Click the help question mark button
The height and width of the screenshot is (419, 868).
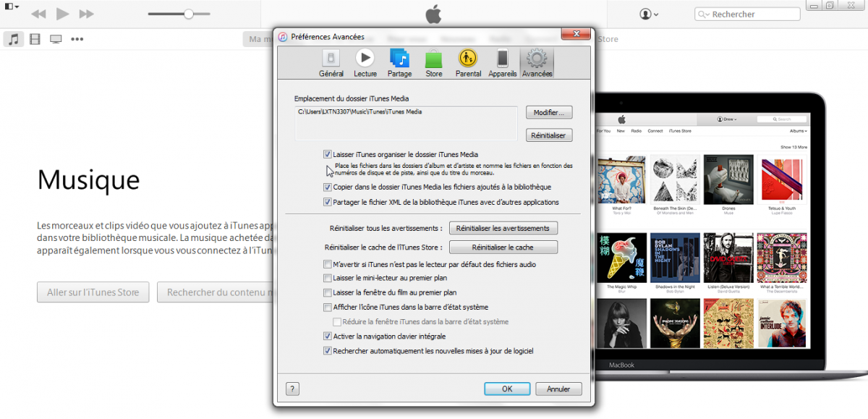coord(292,389)
